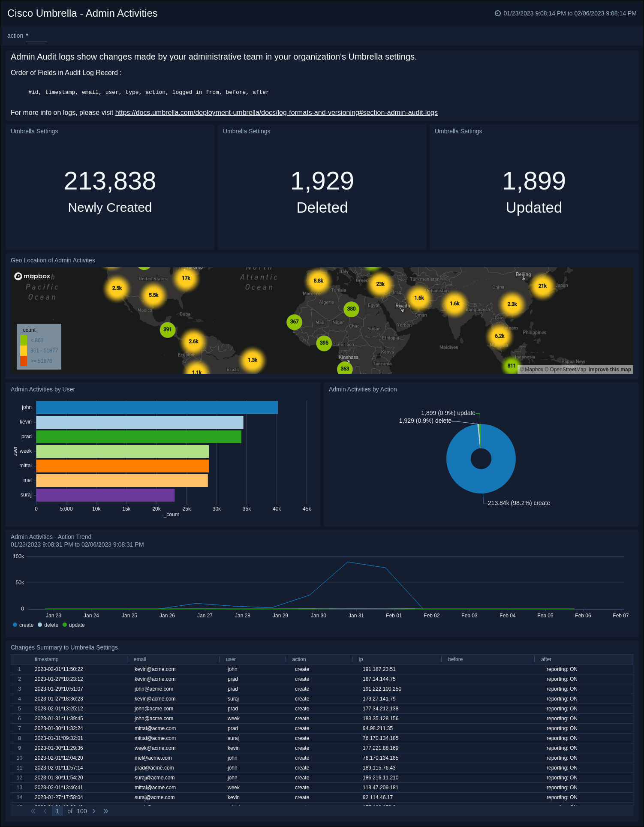Viewport: 644px width, 827px height.
Task: Jump to last table page
Action: pyautogui.click(x=106, y=811)
